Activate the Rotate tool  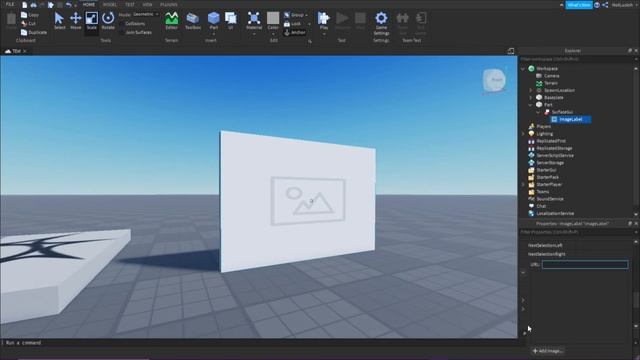[x=108, y=20]
